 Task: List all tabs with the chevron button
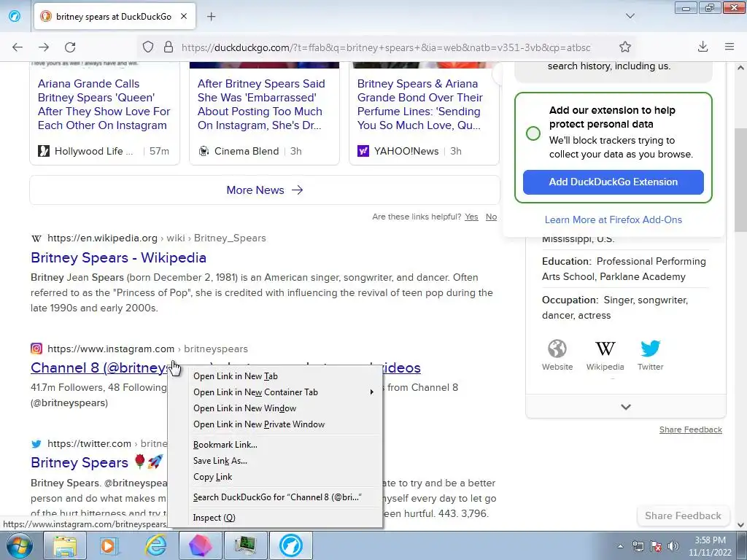[630, 16]
